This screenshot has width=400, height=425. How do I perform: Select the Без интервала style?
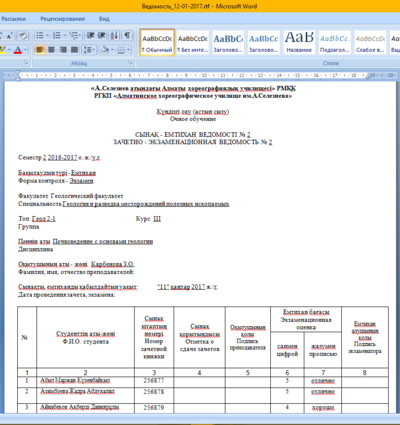coord(192,43)
